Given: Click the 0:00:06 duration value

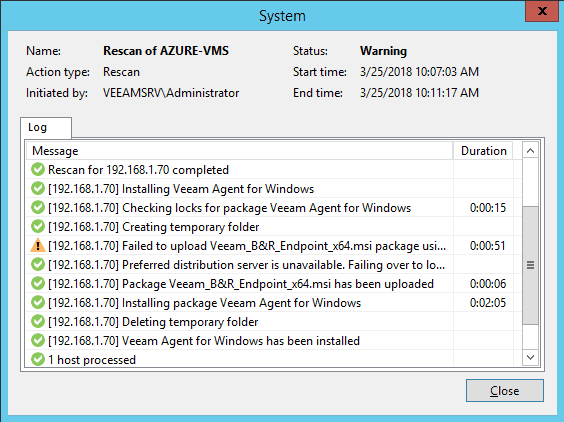Looking at the screenshot, I should point(488,284).
